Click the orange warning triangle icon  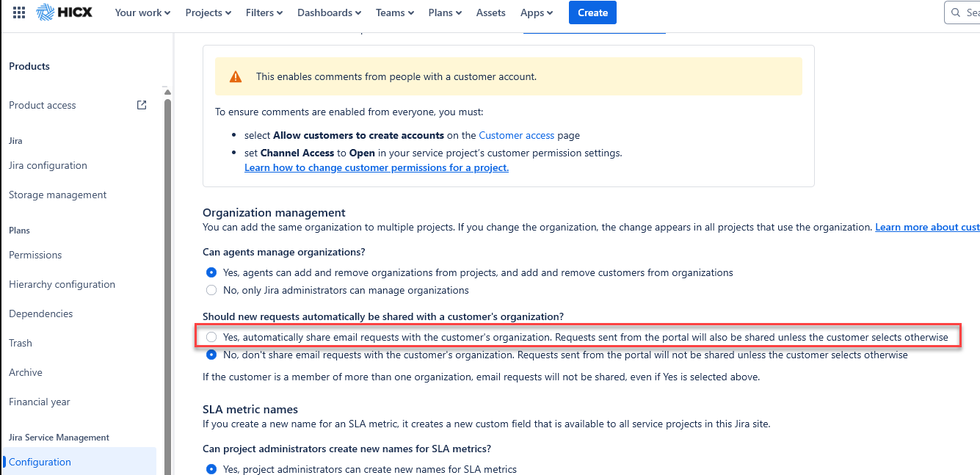pyautogui.click(x=235, y=76)
